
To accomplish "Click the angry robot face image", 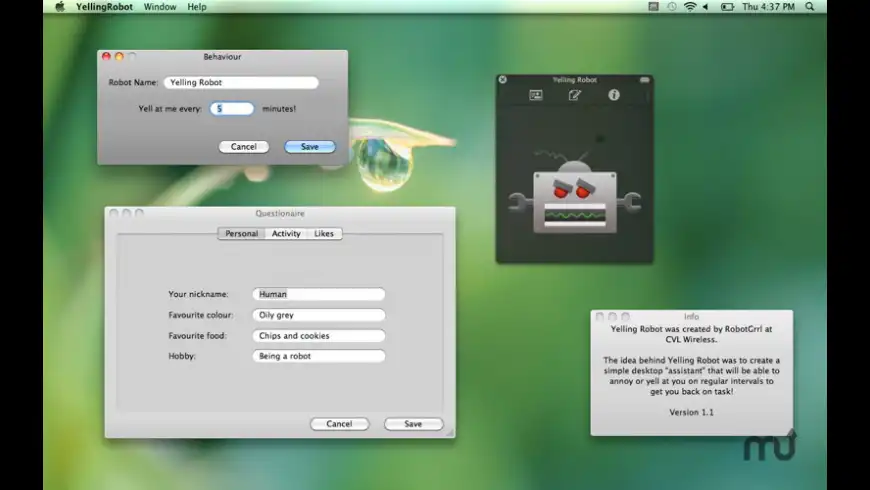I will pyautogui.click(x=574, y=200).
